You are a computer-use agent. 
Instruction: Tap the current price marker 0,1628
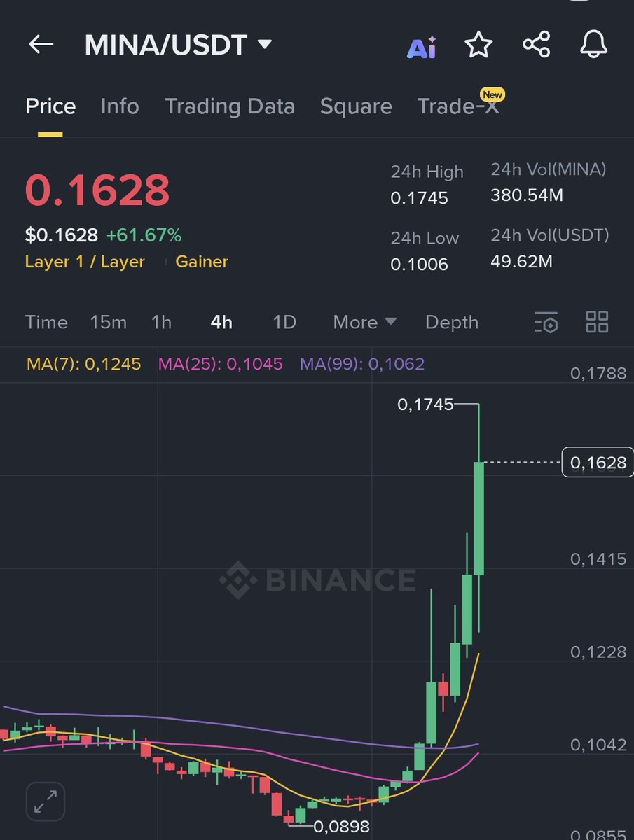[598, 462]
